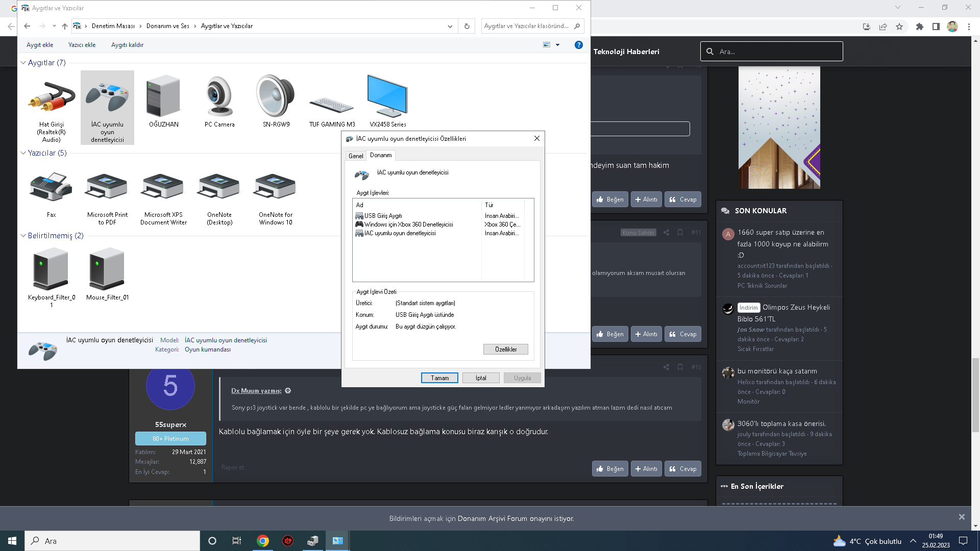Expand quoted post by Dx Muum

288,391
